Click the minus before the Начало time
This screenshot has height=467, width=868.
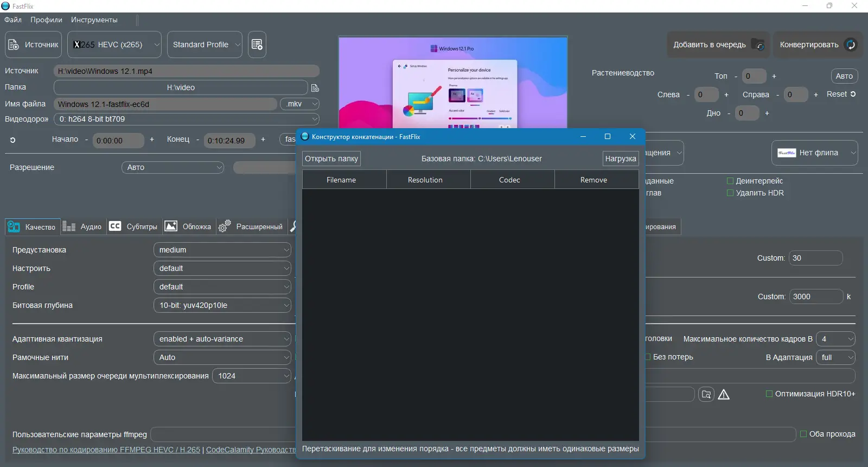pyautogui.click(x=86, y=140)
